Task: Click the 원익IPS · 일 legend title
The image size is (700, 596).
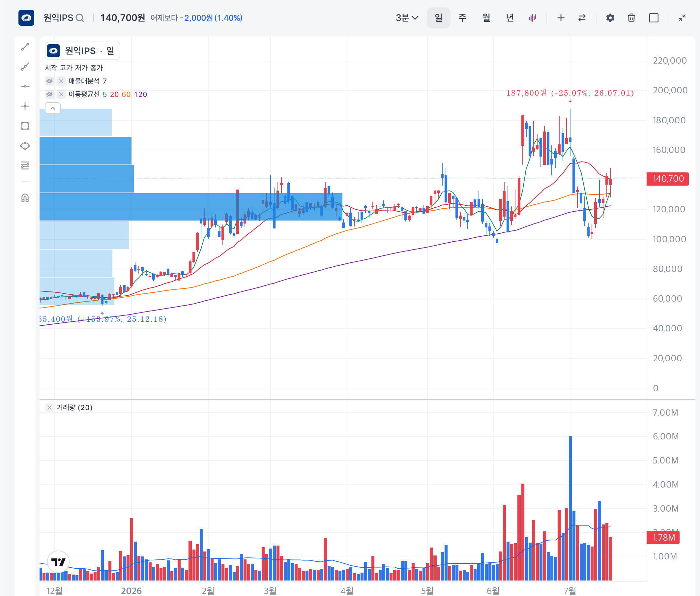Action: click(x=90, y=51)
